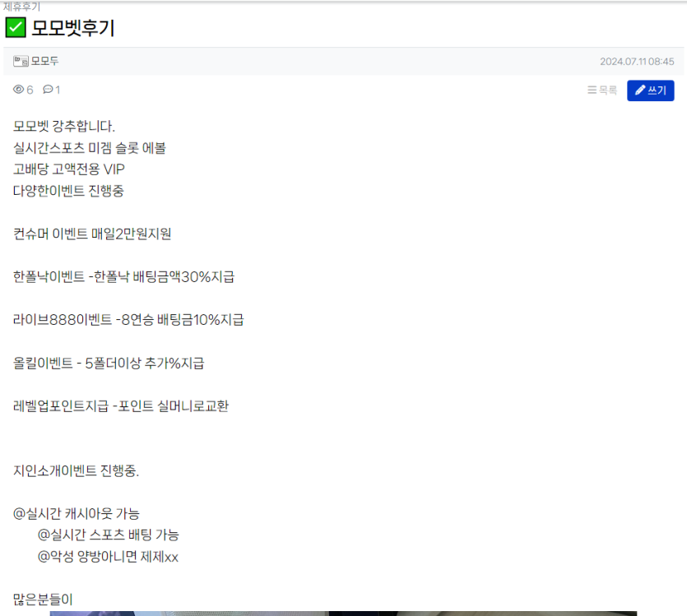The image size is (687, 616).
Task: Click the comment count number 1
Action: pos(58,90)
